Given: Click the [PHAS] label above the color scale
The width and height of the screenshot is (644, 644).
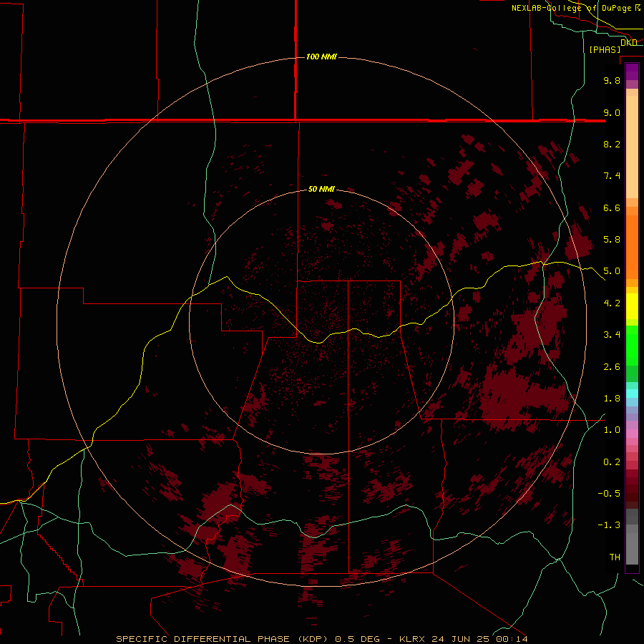Looking at the screenshot, I should (605, 49).
